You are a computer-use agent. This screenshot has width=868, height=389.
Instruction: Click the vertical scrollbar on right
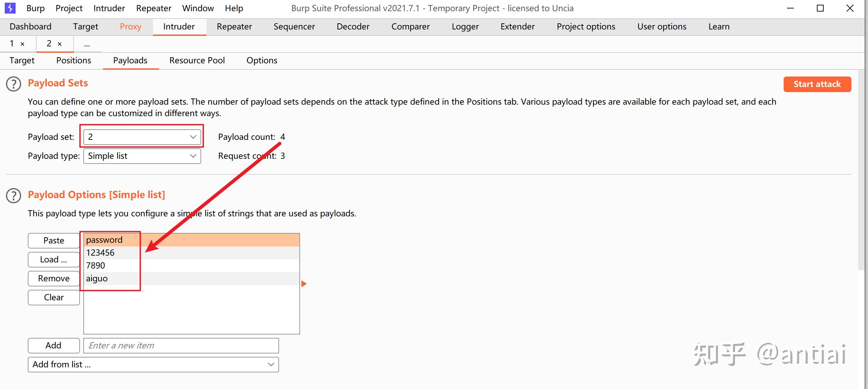pyautogui.click(x=862, y=169)
